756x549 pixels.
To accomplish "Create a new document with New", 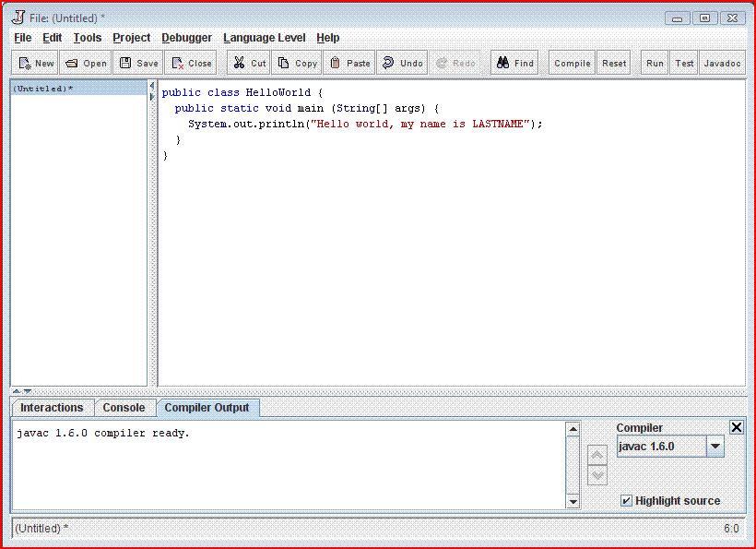I will [35, 63].
